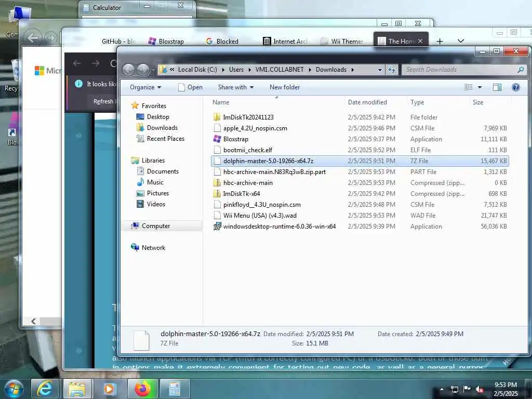This screenshot has width=532, height=399.
Task: Click network tray icon
Action: pos(454,390)
